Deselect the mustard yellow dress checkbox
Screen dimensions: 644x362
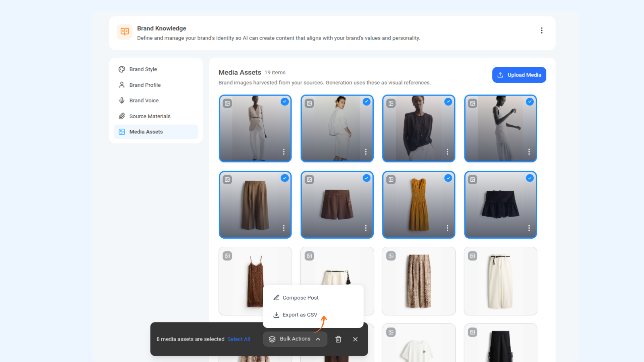click(x=448, y=178)
